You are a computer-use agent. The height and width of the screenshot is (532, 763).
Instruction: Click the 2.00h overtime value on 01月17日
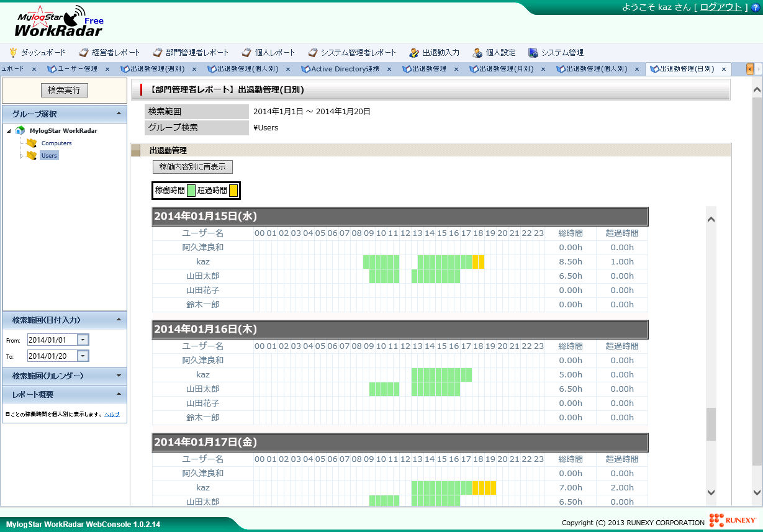(622, 487)
